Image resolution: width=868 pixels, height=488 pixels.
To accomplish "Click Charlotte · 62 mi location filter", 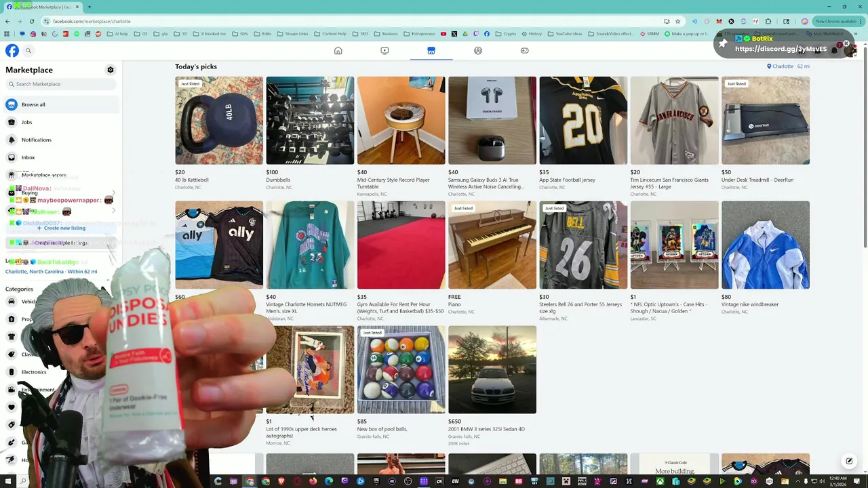I will [788, 66].
